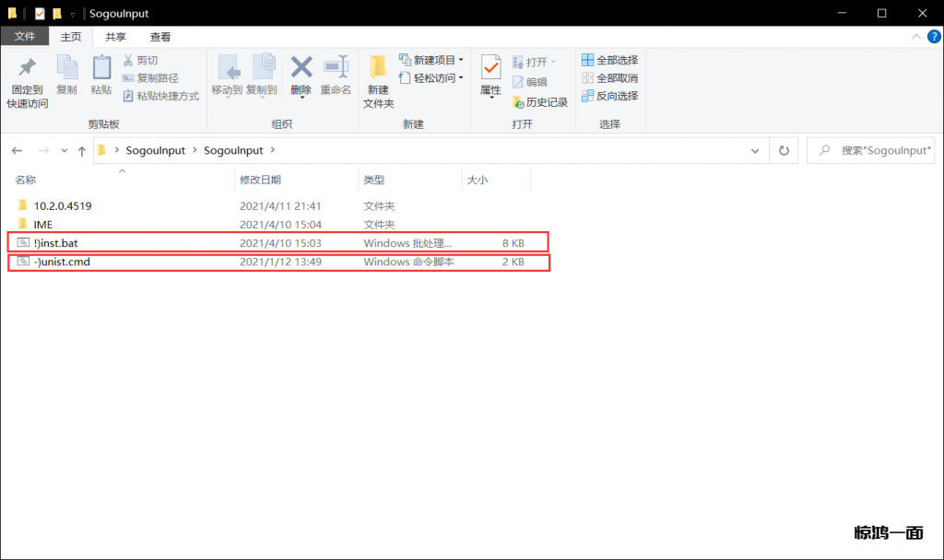The width and height of the screenshot is (944, 560).
Task: Create a new folder with ribbon icon
Action: (x=378, y=68)
